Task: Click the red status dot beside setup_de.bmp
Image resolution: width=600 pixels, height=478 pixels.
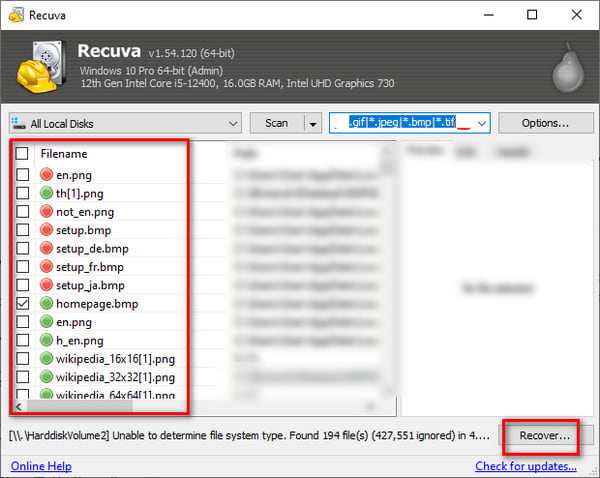Action: click(x=46, y=248)
